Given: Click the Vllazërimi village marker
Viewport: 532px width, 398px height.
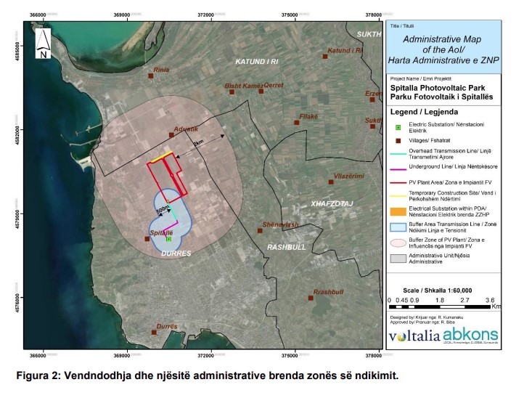Looking at the screenshot, I should (331, 182).
